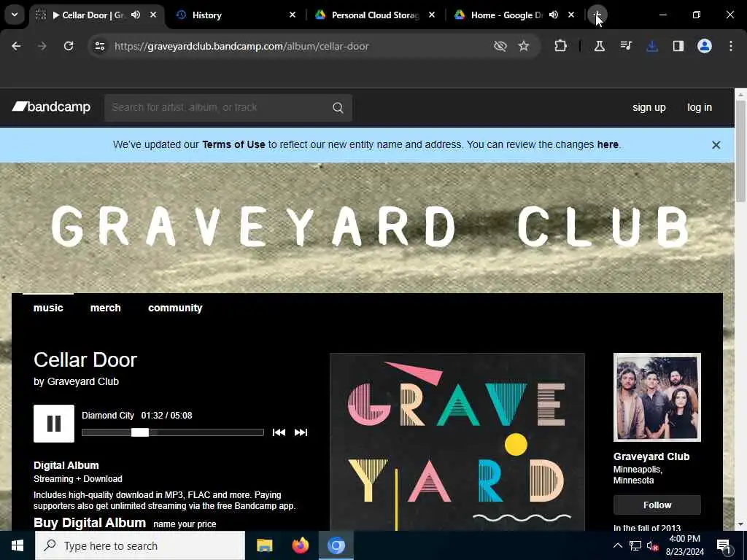Follow Graveyard Club
This screenshot has width=747, height=560.
tap(657, 505)
